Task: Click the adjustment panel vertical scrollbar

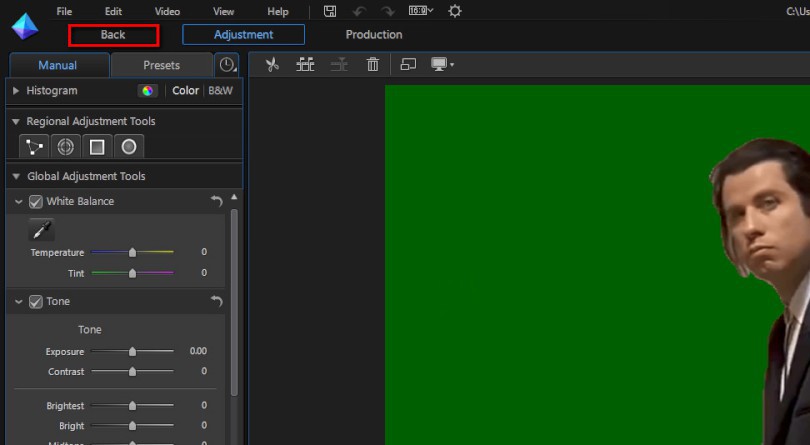Action: 235,302
